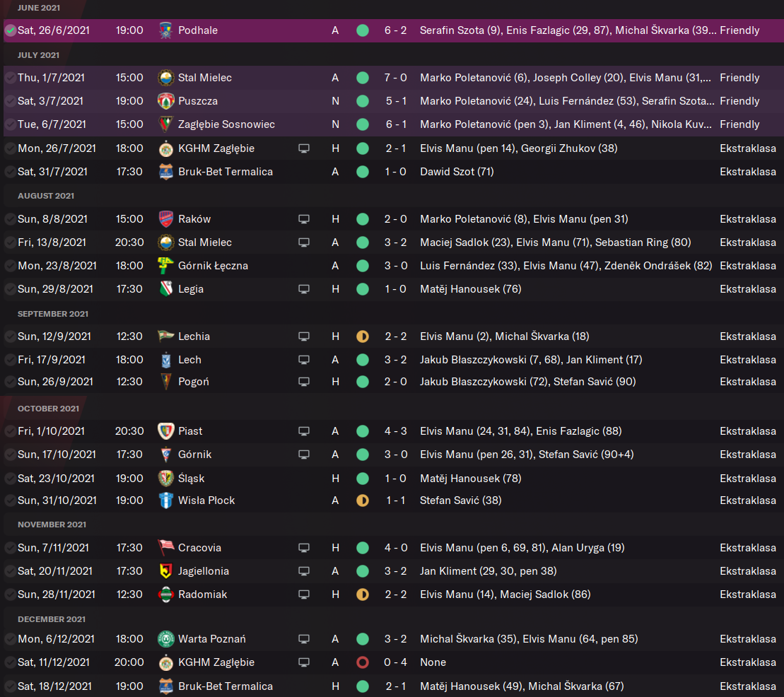Click the JUNE 2021 month header
The image size is (784, 697).
[39, 8]
